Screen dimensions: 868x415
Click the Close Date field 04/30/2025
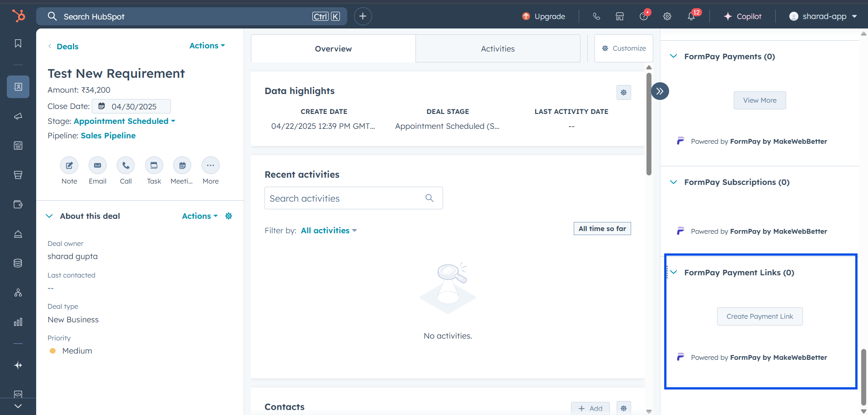132,106
